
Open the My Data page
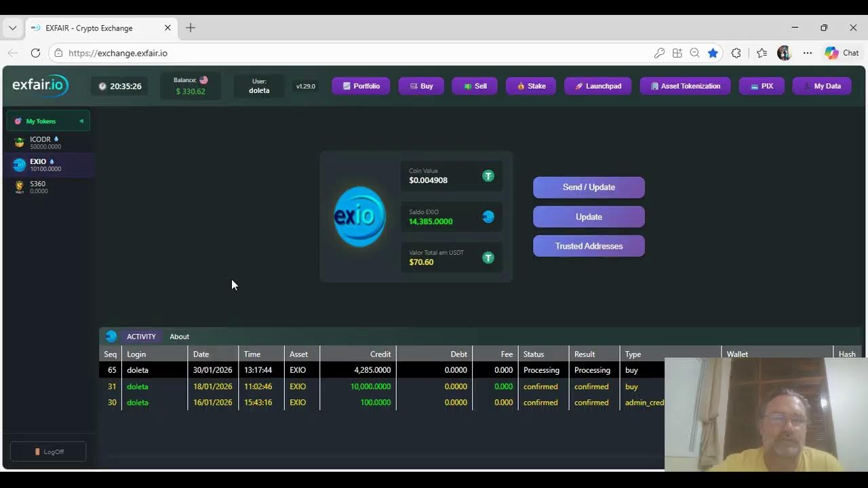[x=822, y=86]
